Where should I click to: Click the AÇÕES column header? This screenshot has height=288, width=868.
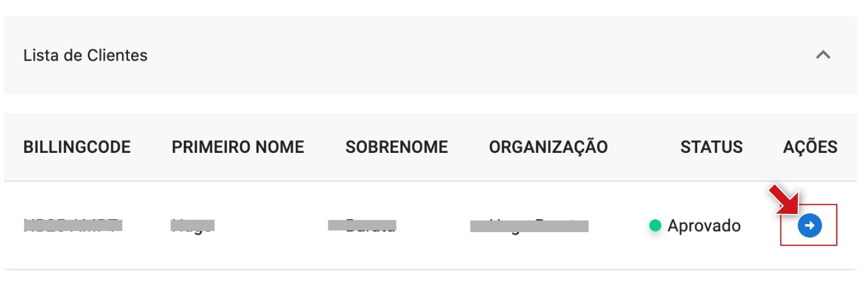(x=809, y=147)
